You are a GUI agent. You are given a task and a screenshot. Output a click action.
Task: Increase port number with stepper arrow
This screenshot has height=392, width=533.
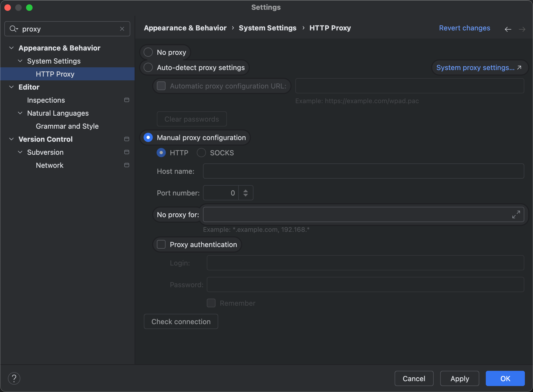pos(246,191)
